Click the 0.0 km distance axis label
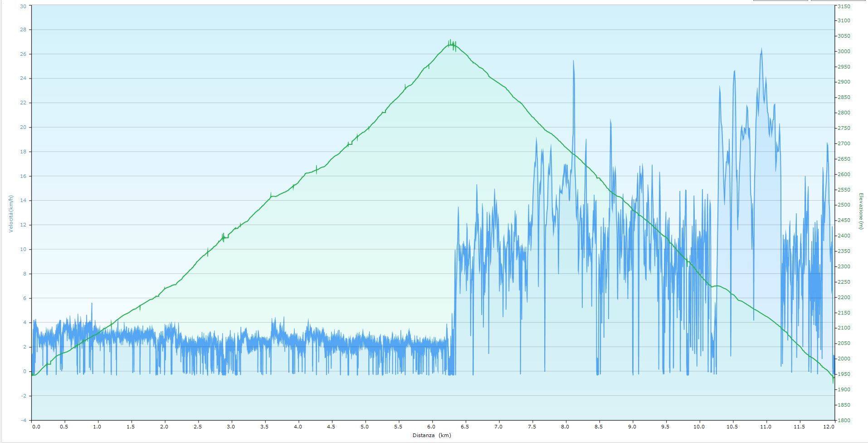This screenshot has width=868, height=443. (35, 427)
